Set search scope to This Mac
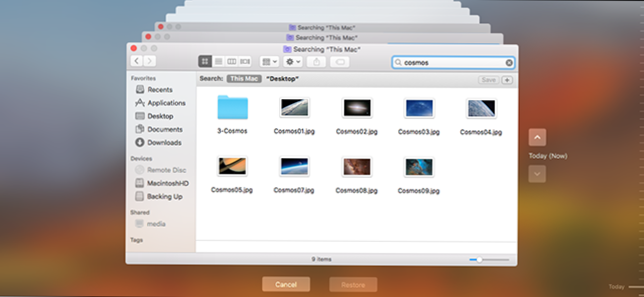The width and height of the screenshot is (644, 297). point(244,79)
